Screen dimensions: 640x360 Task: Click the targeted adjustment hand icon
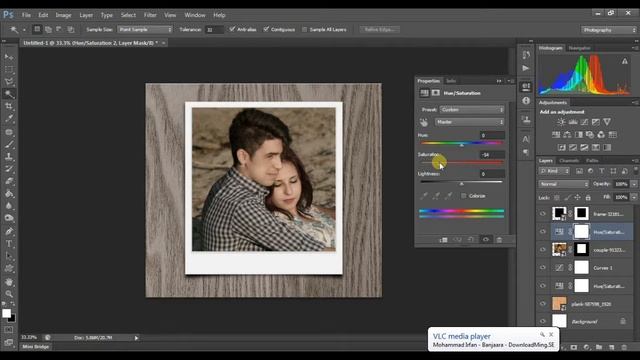point(424,122)
